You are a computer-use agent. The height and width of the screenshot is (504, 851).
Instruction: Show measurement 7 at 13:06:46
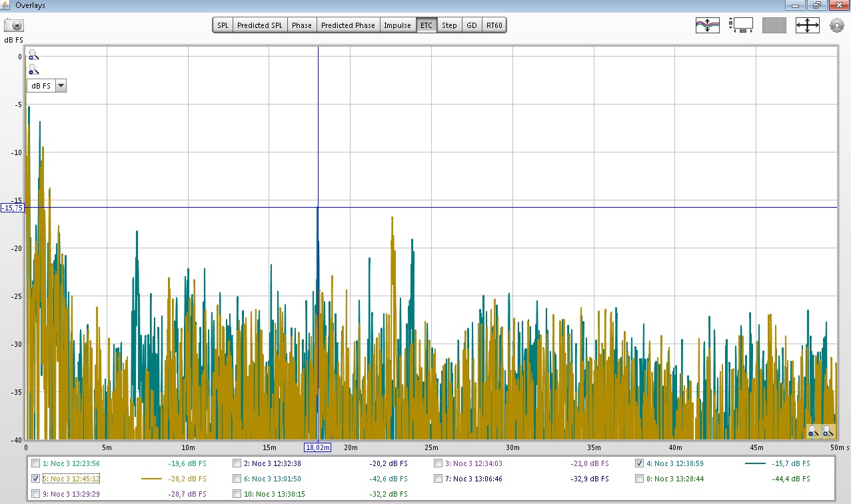438,479
